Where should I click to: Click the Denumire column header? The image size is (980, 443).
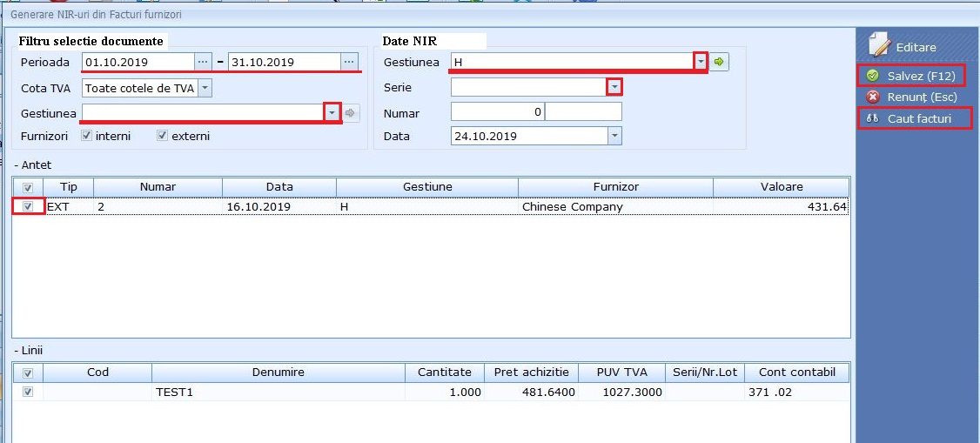click(x=279, y=373)
